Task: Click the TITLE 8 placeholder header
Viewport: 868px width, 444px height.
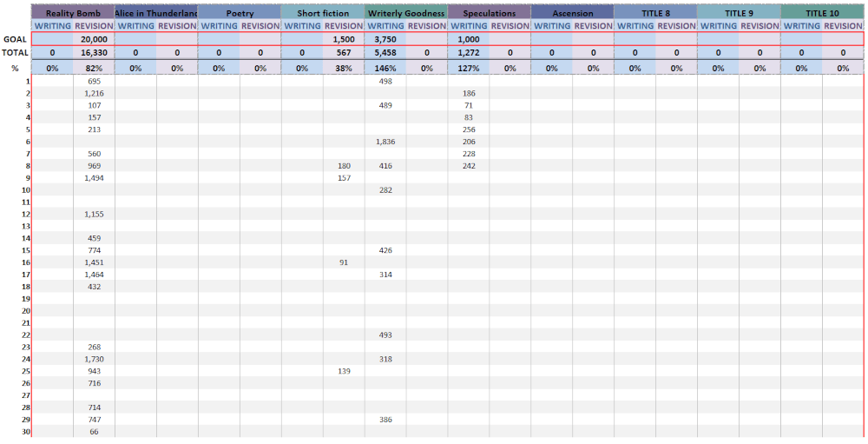Action: pyautogui.click(x=656, y=13)
